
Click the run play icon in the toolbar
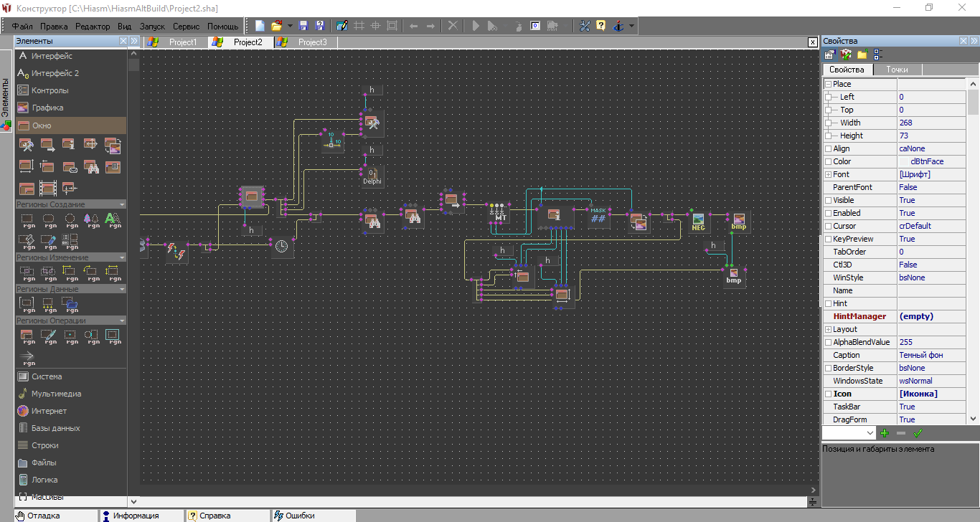(x=475, y=26)
